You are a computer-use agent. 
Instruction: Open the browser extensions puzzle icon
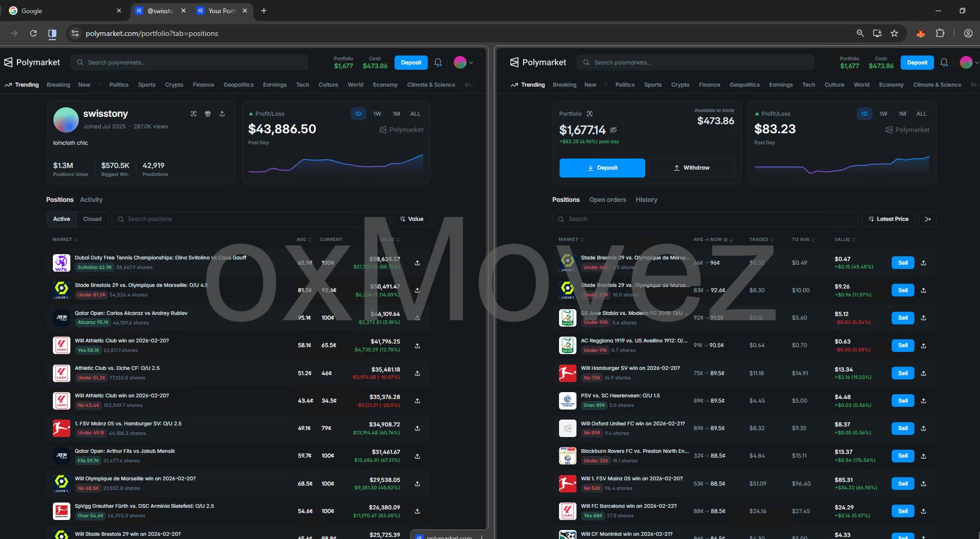940,33
